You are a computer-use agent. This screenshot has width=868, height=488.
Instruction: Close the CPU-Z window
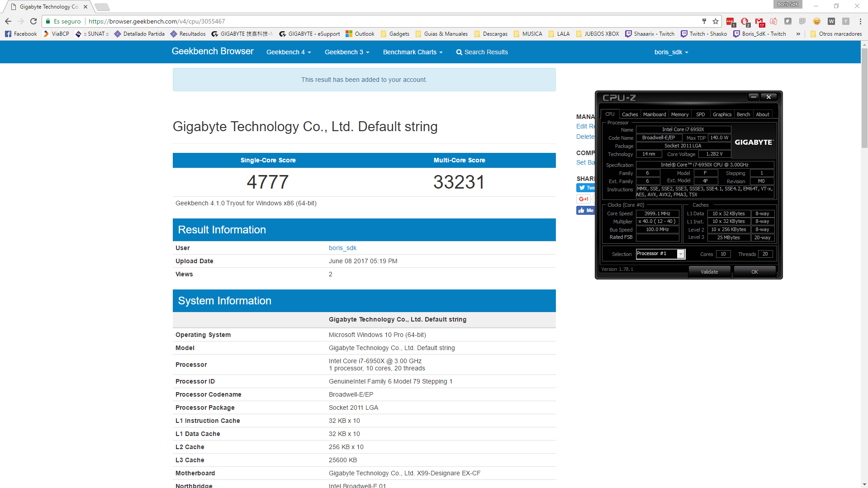[768, 97]
